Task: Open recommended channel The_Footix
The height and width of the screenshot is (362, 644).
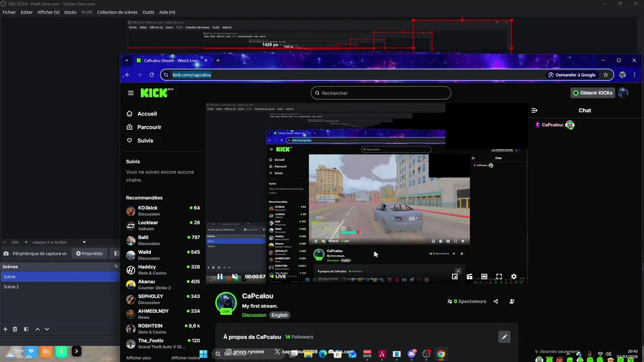Action: [x=163, y=343]
